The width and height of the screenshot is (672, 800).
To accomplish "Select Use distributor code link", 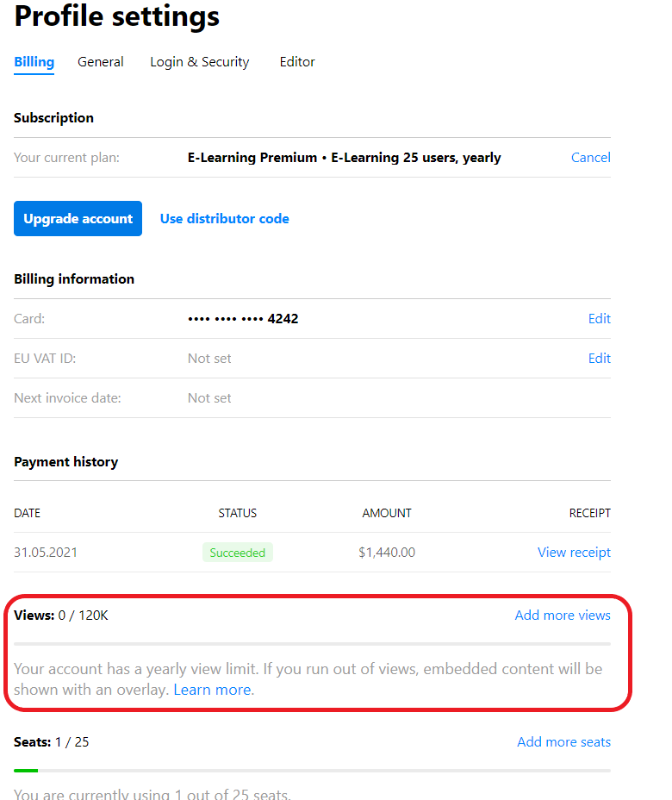I will tap(224, 218).
